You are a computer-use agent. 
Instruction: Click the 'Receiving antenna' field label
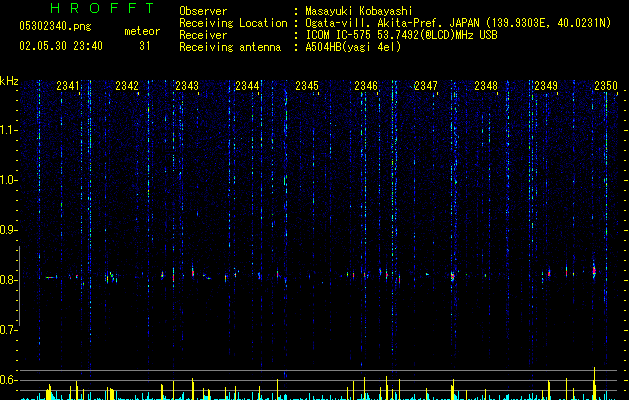pyautogui.click(x=230, y=47)
